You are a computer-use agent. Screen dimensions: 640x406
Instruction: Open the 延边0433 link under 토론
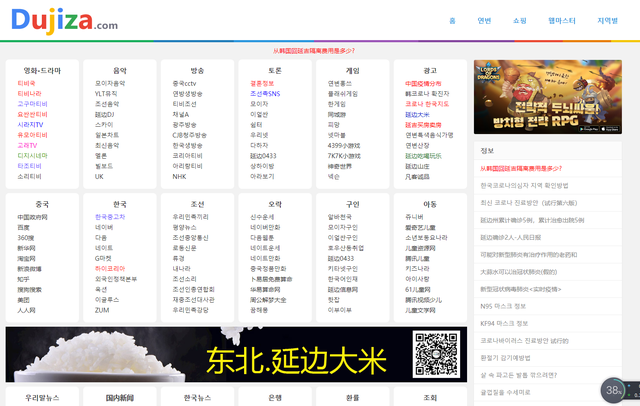(x=263, y=155)
